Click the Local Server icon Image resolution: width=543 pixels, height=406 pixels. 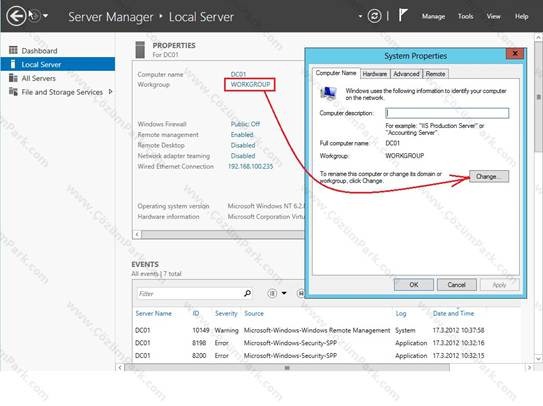coord(13,64)
